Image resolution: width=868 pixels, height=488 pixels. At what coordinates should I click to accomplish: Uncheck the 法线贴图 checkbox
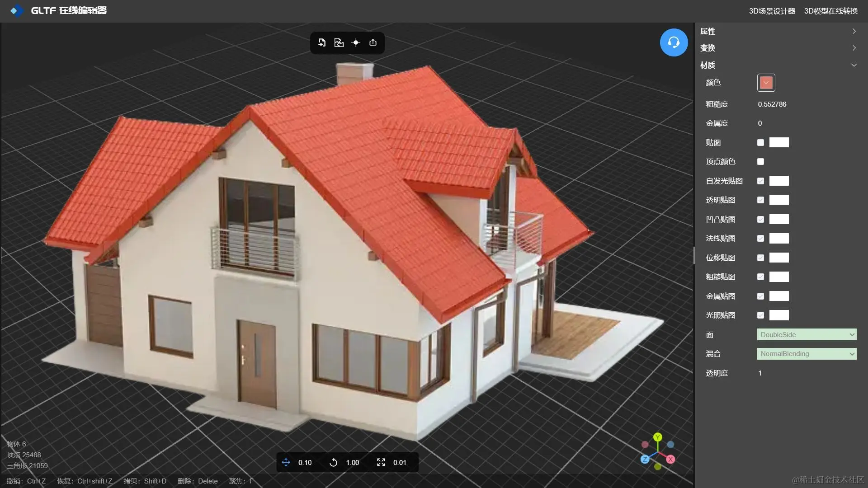(760, 239)
